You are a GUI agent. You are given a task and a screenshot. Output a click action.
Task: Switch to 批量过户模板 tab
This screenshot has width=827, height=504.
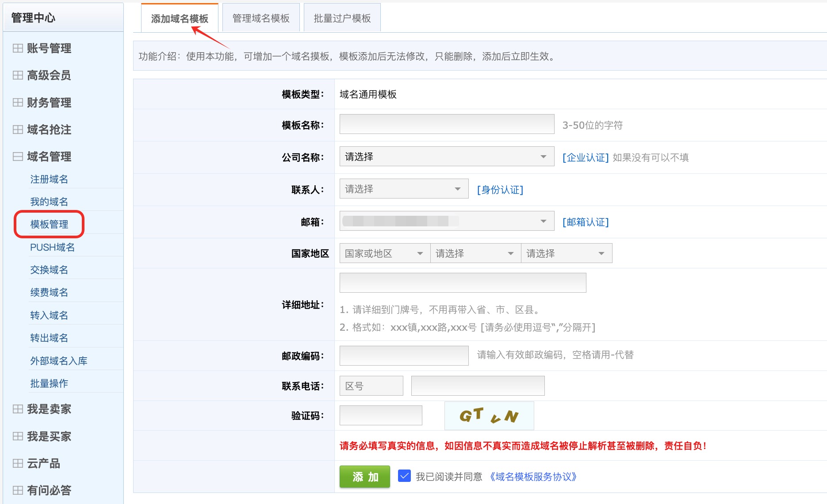(x=342, y=18)
